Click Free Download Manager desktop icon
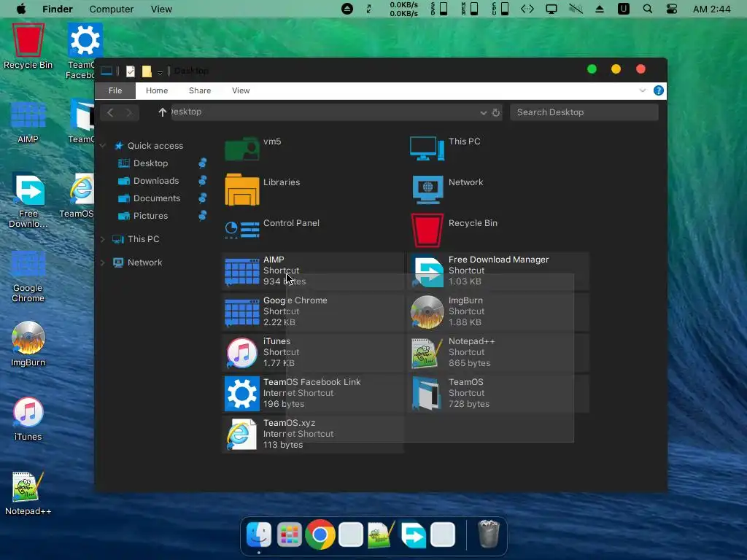This screenshot has height=560, width=747. [28, 200]
